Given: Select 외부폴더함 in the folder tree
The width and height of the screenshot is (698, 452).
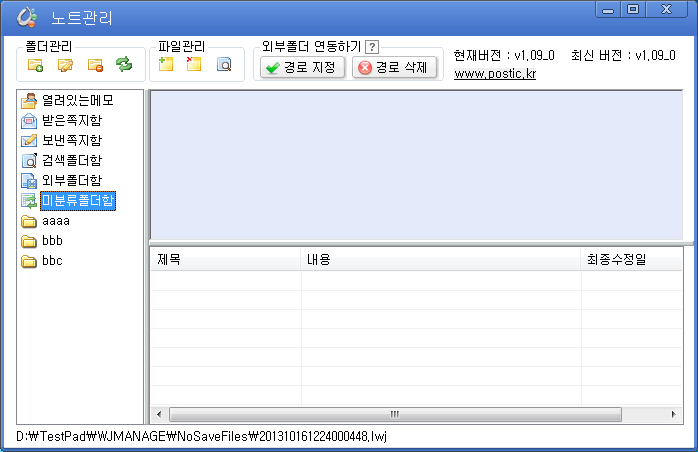Looking at the screenshot, I should 72,181.
